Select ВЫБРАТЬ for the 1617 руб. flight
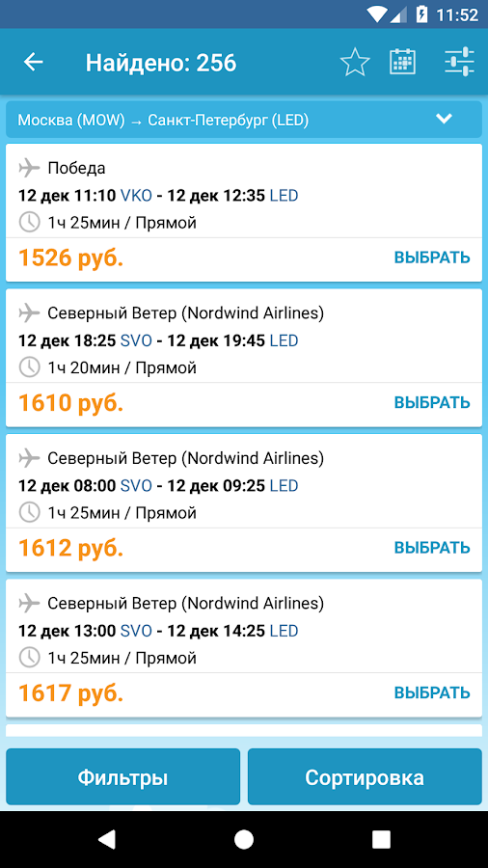The image size is (488, 868). (432, 692)
